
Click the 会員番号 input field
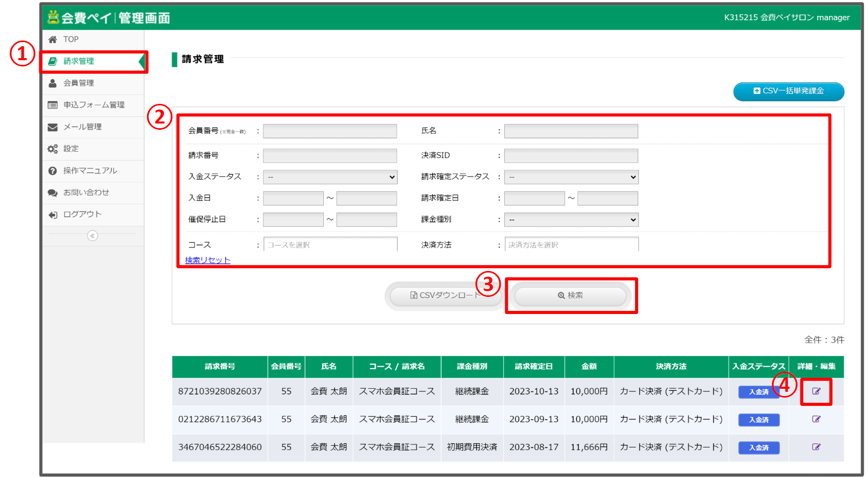click(330, 131)
